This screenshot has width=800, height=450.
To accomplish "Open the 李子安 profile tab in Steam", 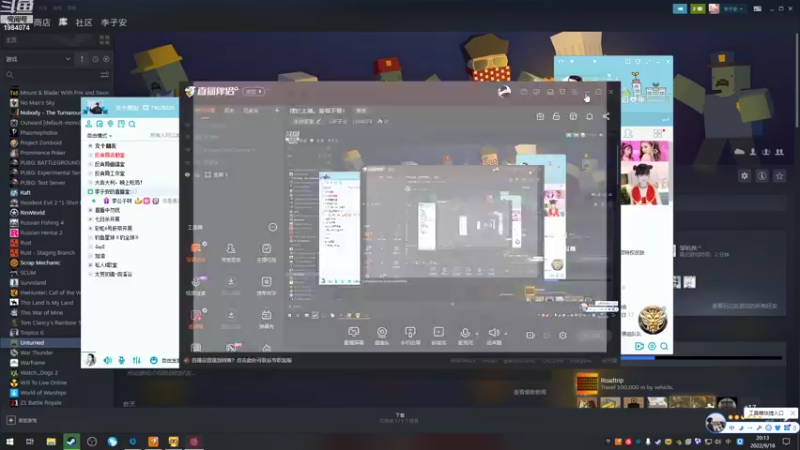I will click(114, 22).
